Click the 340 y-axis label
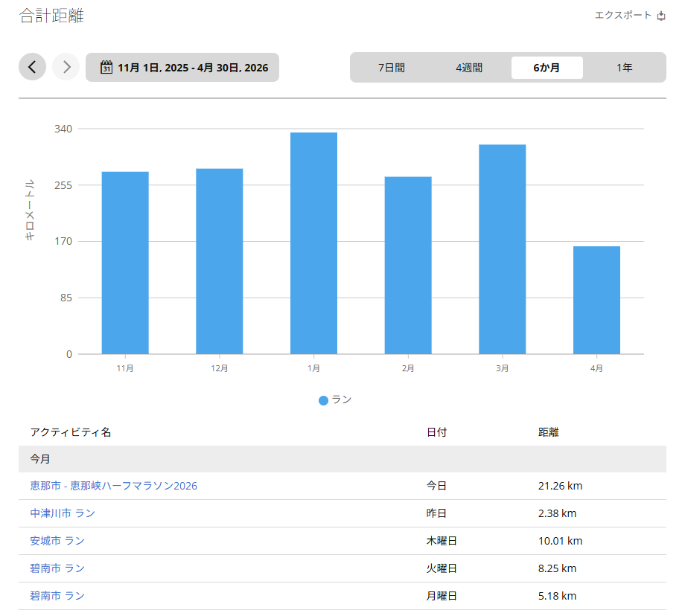 [63, 129]
